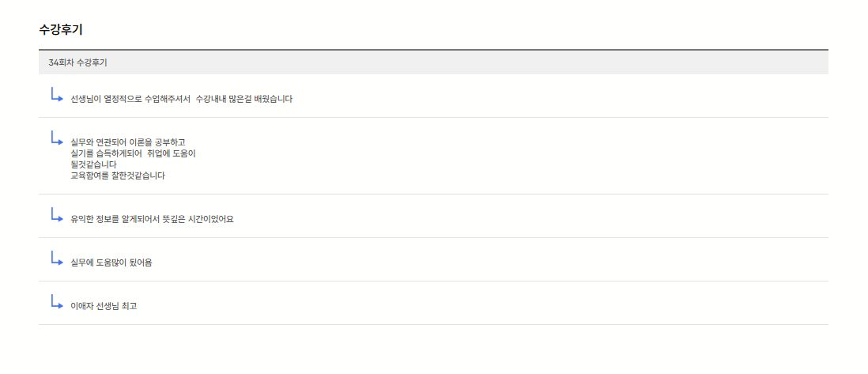Open the review 실무에 도움많이 됬어옴
Image resolution: width=868 pixels, height=374 pixels.
111,263
